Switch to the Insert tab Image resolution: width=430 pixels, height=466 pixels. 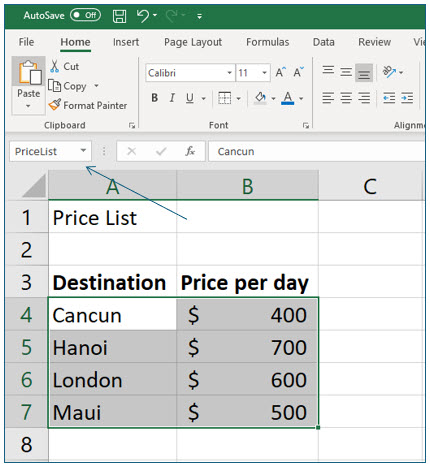coord(126,42)
